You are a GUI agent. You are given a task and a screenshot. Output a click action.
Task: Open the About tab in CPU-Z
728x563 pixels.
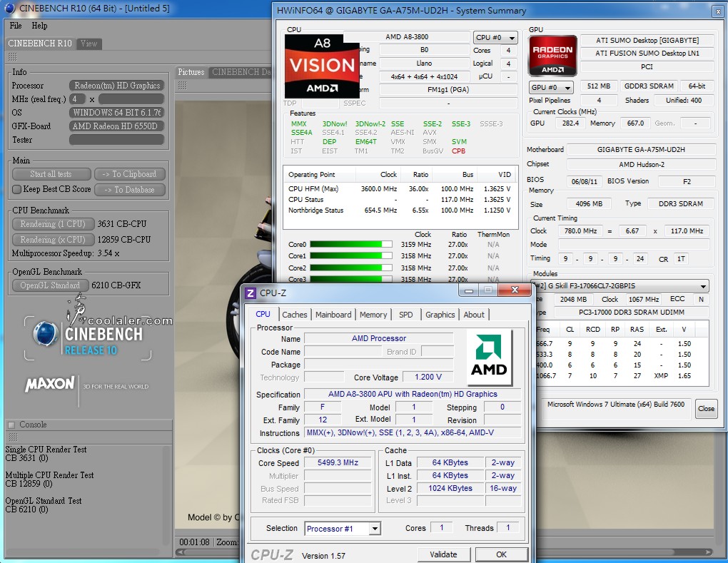click(x=474, y=315)
